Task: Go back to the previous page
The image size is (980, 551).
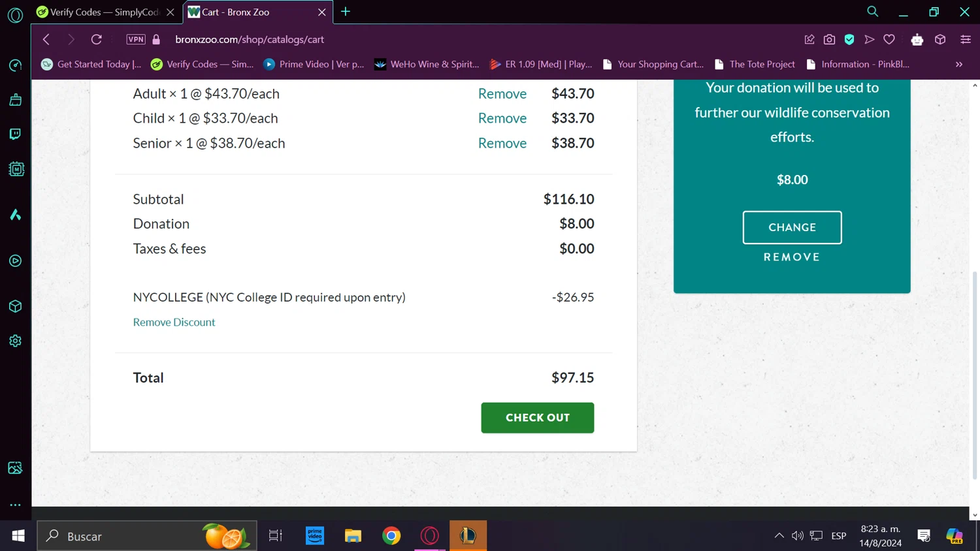Action: coord(46,40)
